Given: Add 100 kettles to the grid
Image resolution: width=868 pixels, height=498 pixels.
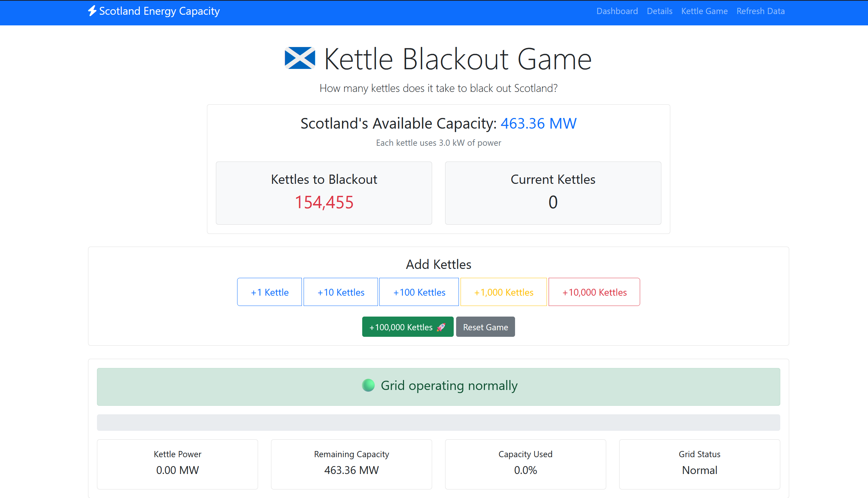Looking at the screenshot, I should [x=419, y=292].
